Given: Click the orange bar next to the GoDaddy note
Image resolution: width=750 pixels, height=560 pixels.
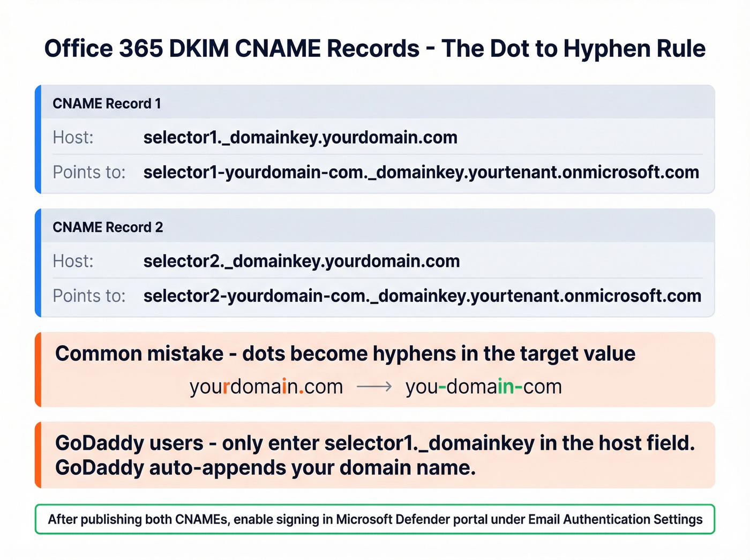Looking at the screenshot, I should coord(40,454).
